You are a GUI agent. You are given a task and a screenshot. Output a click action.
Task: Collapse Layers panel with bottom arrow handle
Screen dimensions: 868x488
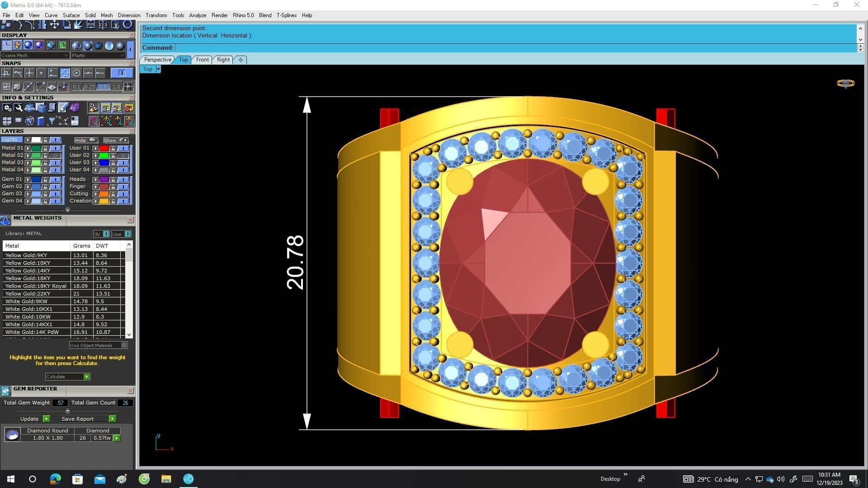pos(67,210)
